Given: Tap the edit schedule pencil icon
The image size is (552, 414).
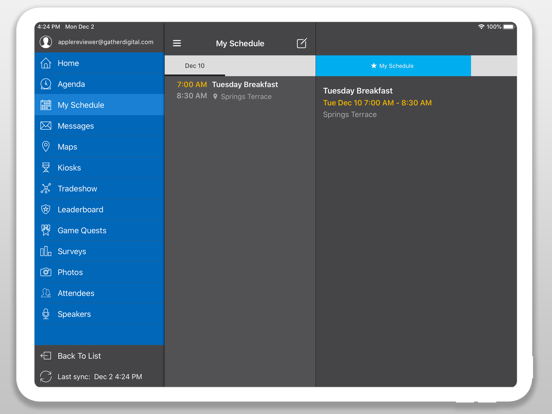Looking at the screenshot, I should point(302,43).
